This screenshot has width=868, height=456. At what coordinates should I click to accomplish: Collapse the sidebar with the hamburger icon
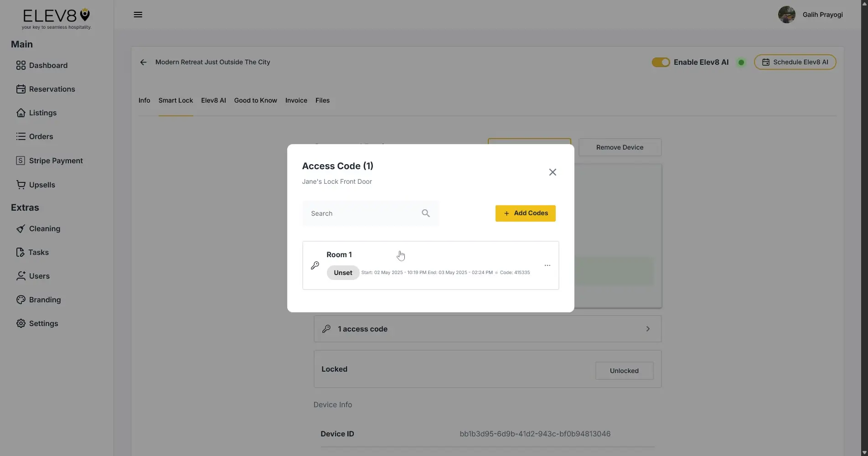(x=137, y=14)
